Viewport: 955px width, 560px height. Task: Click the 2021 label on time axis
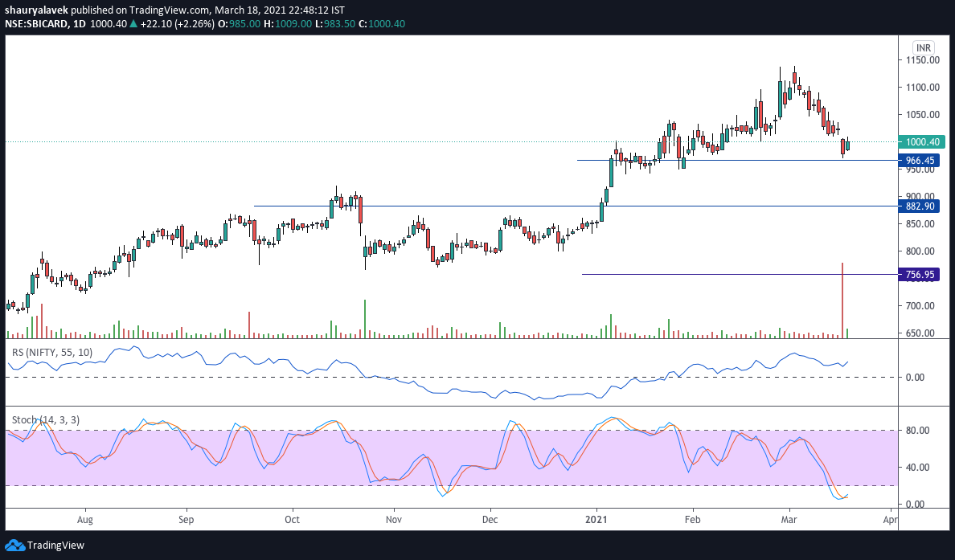pos(596,519)
